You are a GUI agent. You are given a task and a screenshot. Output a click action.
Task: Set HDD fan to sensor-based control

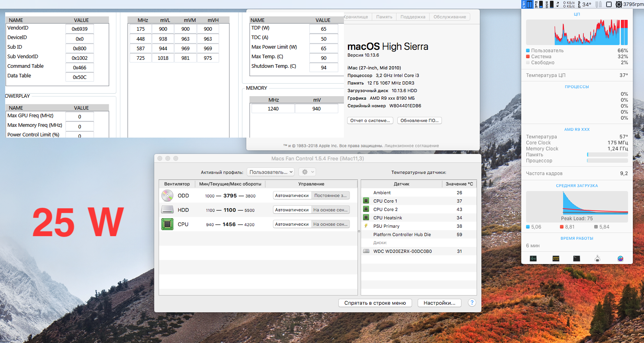[330, 210]
